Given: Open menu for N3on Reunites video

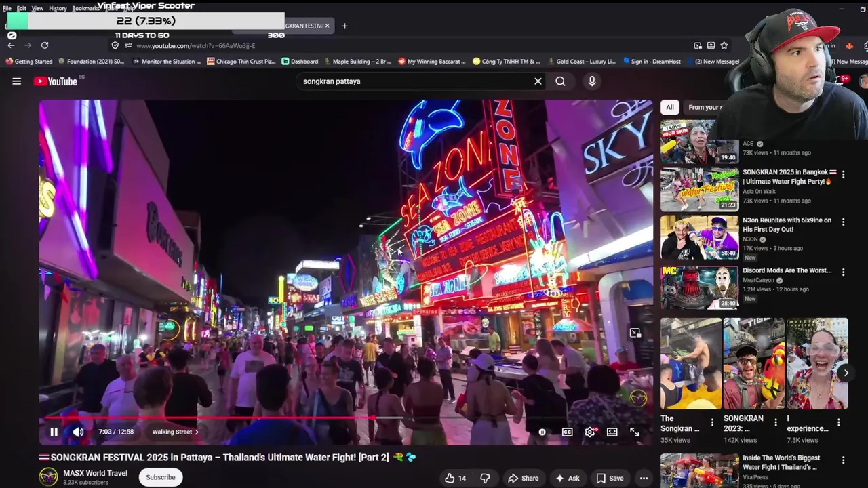Looking at the screenshot, I should (843, 222).
